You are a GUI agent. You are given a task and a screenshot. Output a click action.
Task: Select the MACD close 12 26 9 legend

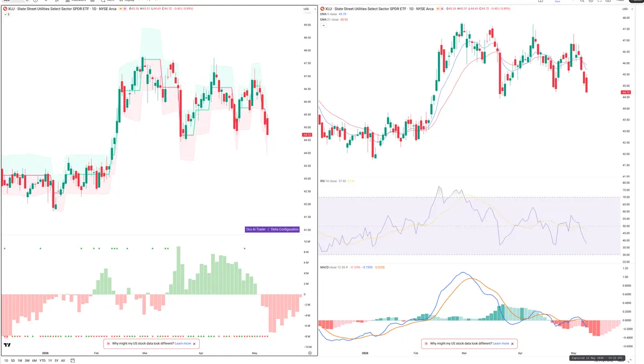point(334,266)
